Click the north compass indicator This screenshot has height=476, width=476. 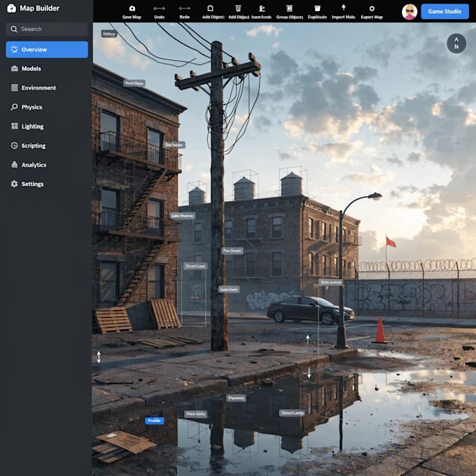pyautogui.click(x=456, y=43)
